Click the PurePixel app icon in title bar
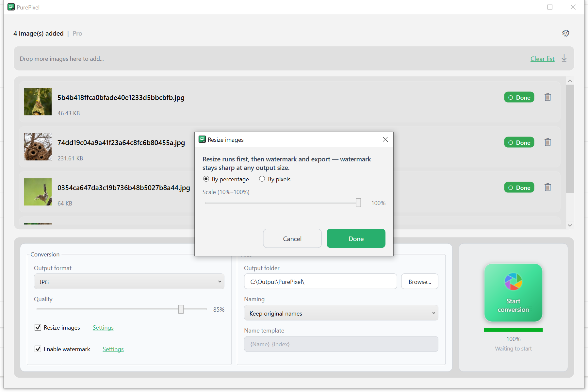This screenshot has height=392, width=588. pos(11,7)
